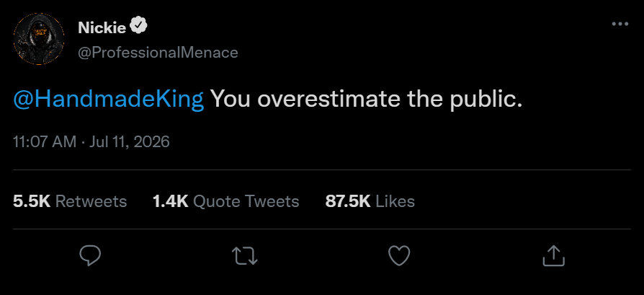Show the 87.5K Likes list

[370, 202]
